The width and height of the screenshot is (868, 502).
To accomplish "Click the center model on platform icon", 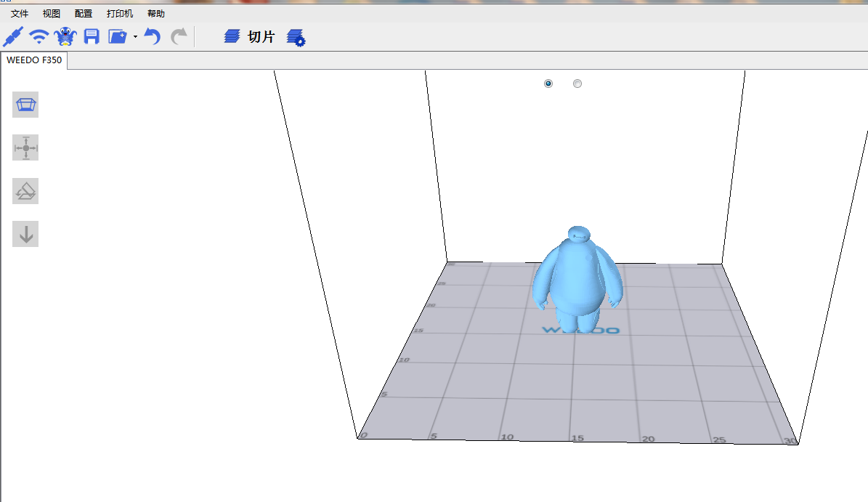I will coord(25,148).
